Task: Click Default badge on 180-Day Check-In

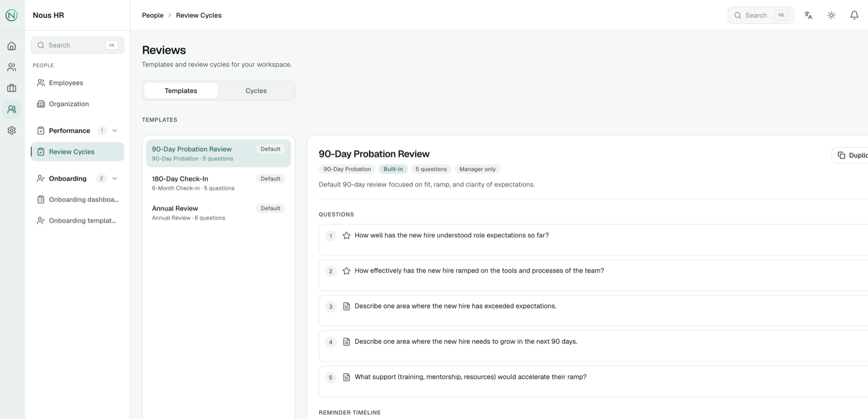Action: tap(270, 179)
